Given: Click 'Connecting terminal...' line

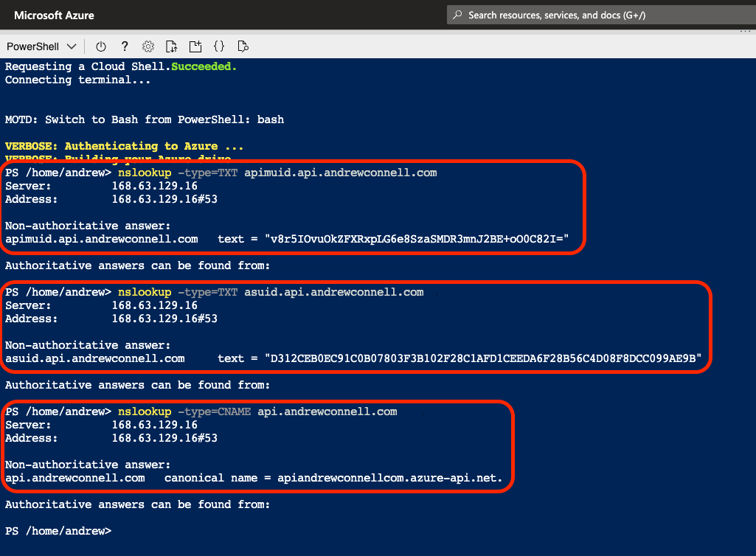Looking at the screenshot, I should [77, 80].
